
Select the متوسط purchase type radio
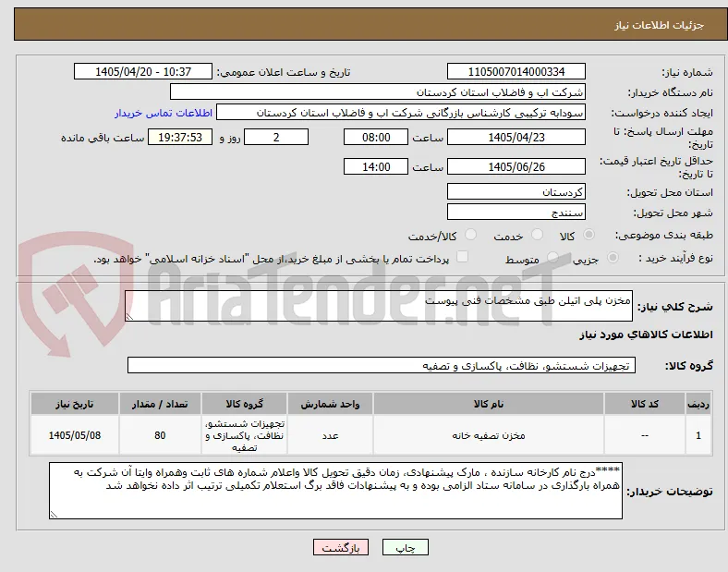point(552,257)
